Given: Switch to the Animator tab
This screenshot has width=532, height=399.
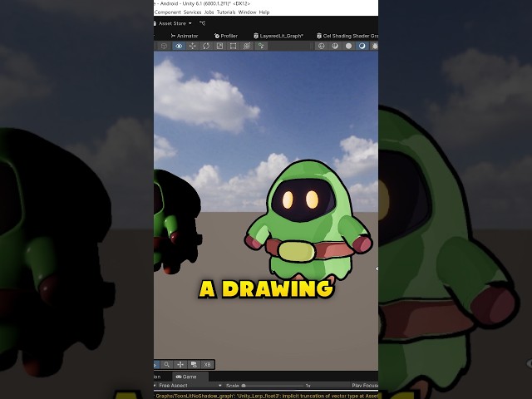Looking at the screenshot, I should point(185,36).
